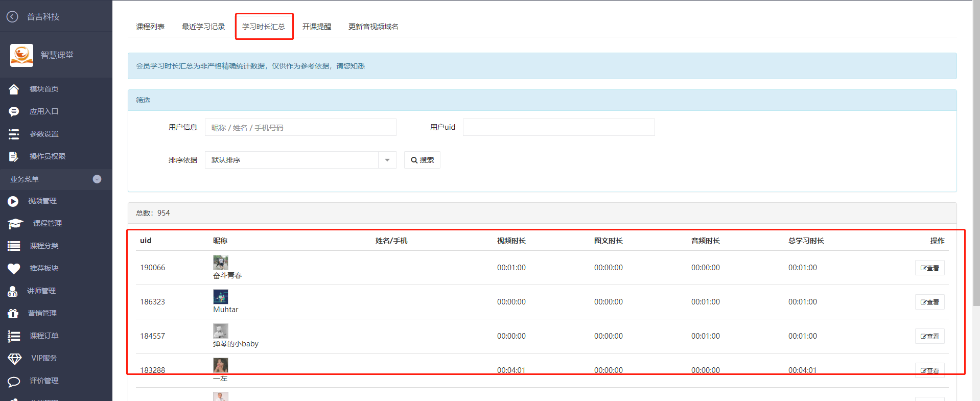
Task: Click the 模块首页 sidebar label
Action: click(44, 89)
